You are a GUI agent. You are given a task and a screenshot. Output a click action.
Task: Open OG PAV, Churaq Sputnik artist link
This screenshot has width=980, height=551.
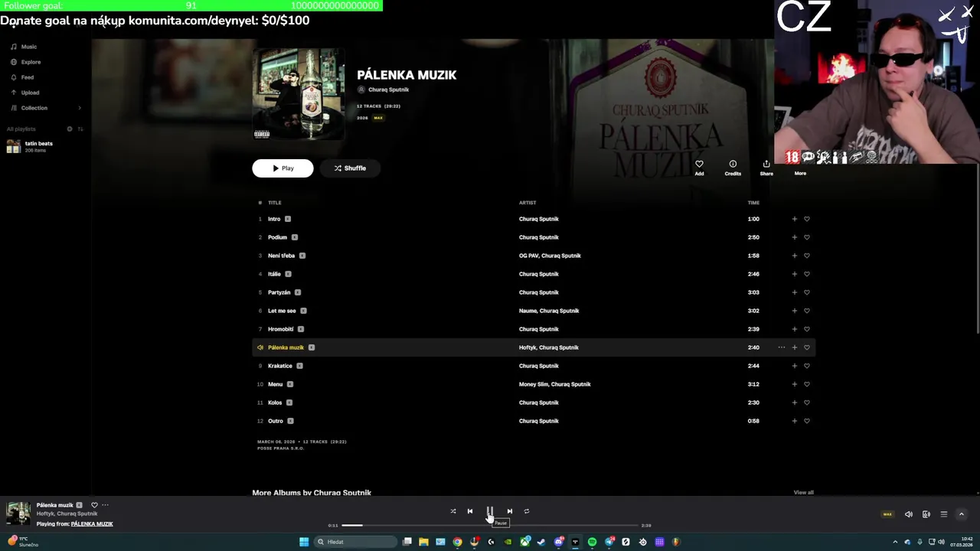pos(550,256)
